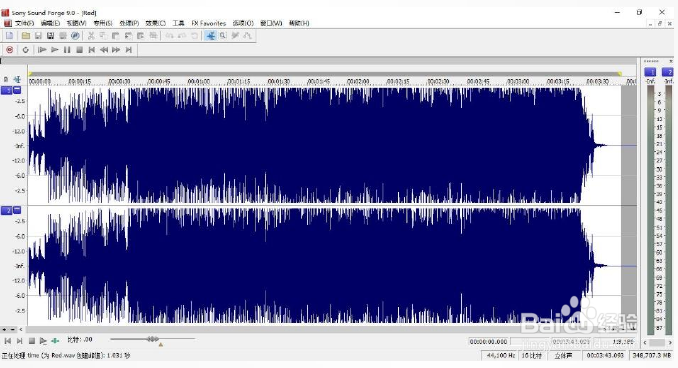The height and width of the screenshot is (368, 678).
Task: Open the 编辑(E) menu
Action: coord(50,23)
